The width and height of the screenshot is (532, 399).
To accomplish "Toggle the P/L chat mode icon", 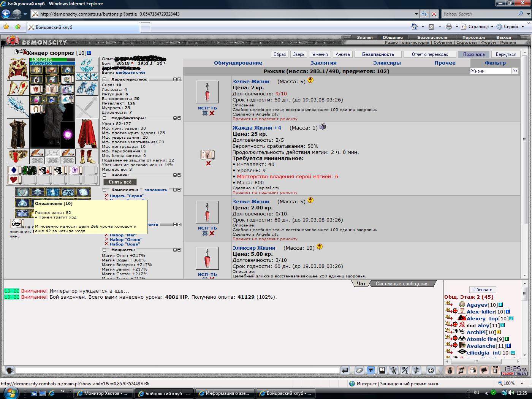I will [405, 370].
